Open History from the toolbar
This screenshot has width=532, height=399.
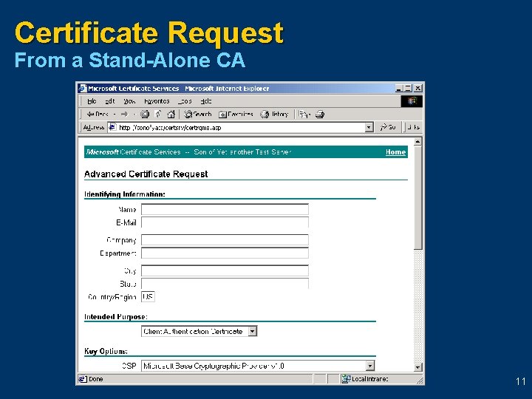(x=274, y=115)
